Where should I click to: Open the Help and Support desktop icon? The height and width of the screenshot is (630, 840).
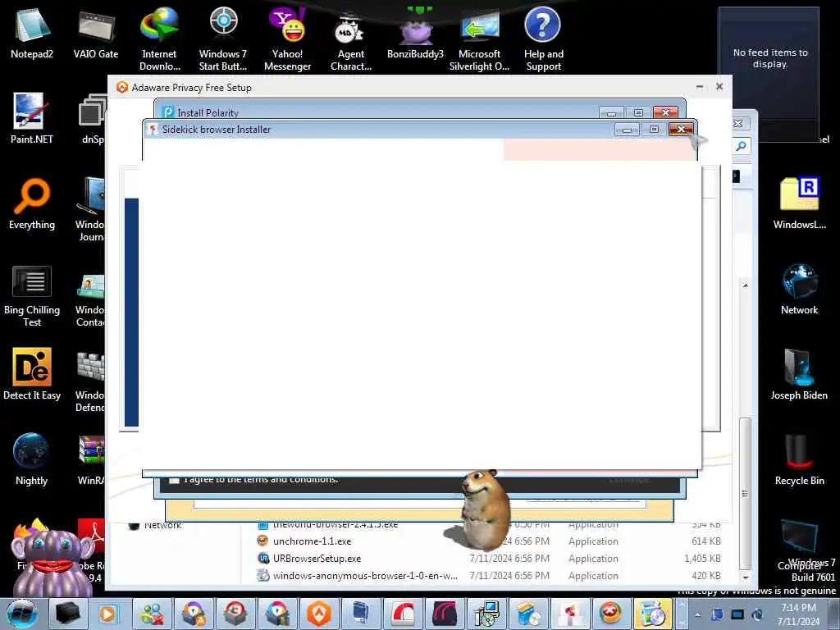[x=543, y=39]
